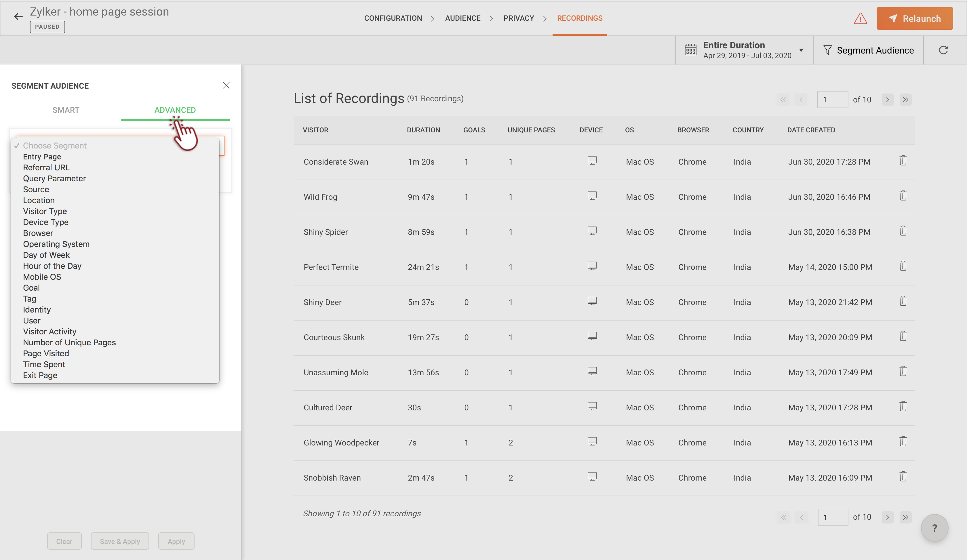Click the Segment Audience filter button
This screenshot has width=967, height=560.
tap(868, 50)
